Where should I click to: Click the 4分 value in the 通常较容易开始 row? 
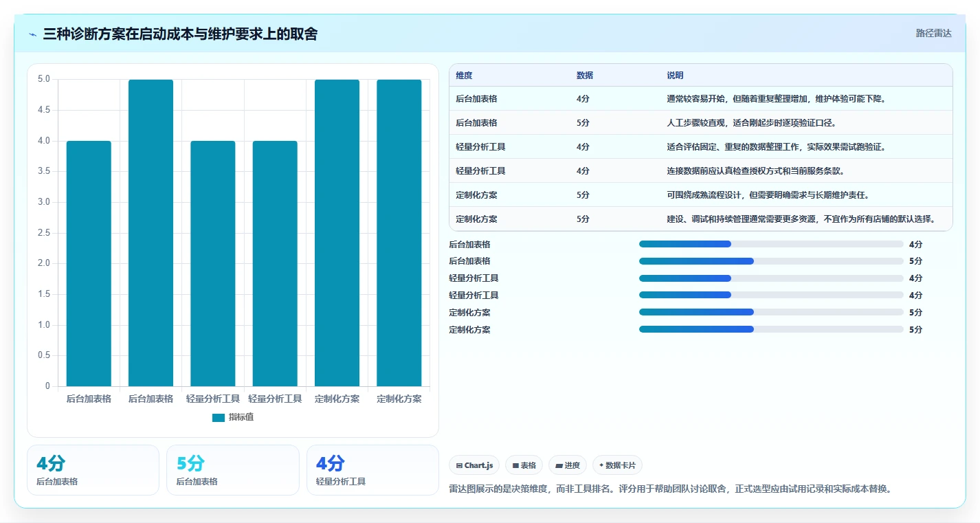[583, 99]
